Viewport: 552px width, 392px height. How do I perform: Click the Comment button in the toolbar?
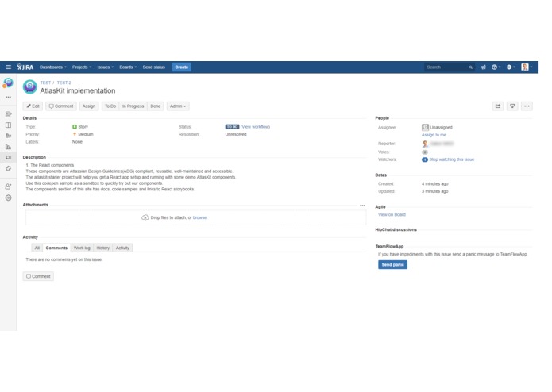click(61, 106)
